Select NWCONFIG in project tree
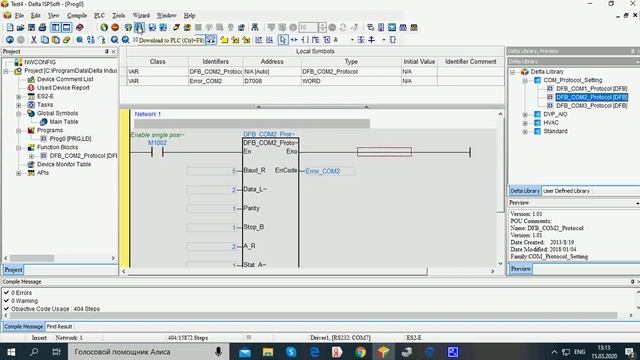 tap(40, 62)
